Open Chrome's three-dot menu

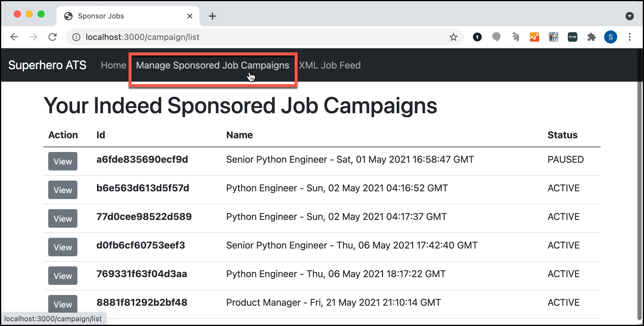(x=630, y=37)
